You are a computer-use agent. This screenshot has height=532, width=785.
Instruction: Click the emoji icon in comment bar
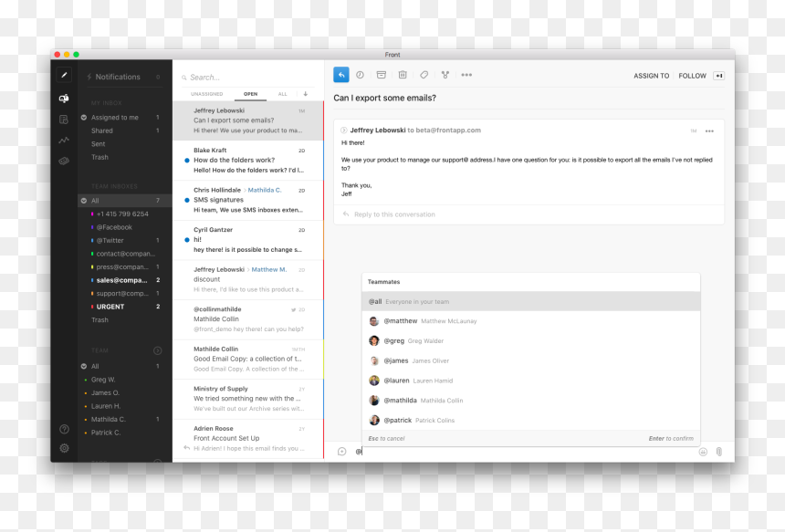click(x=703, y=452)
